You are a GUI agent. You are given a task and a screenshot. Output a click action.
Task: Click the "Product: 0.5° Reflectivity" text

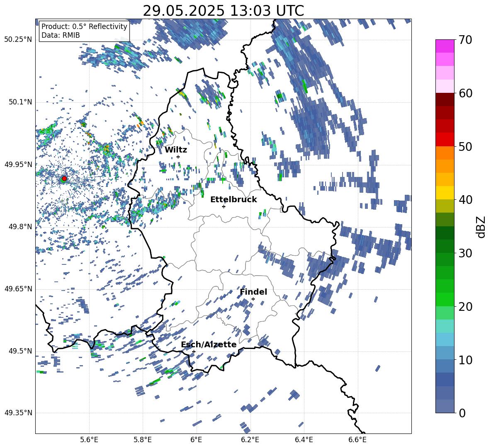[x=84, y=26]
